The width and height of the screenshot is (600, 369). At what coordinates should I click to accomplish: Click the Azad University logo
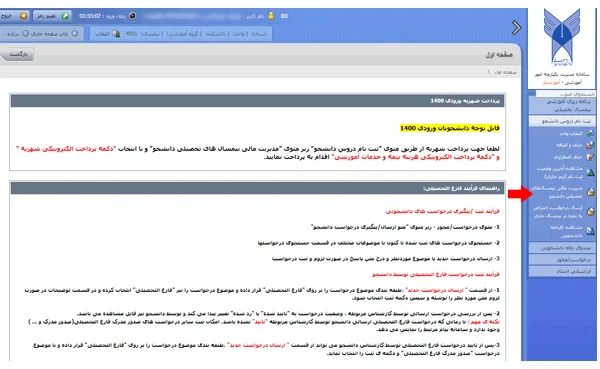pos(562,38)
